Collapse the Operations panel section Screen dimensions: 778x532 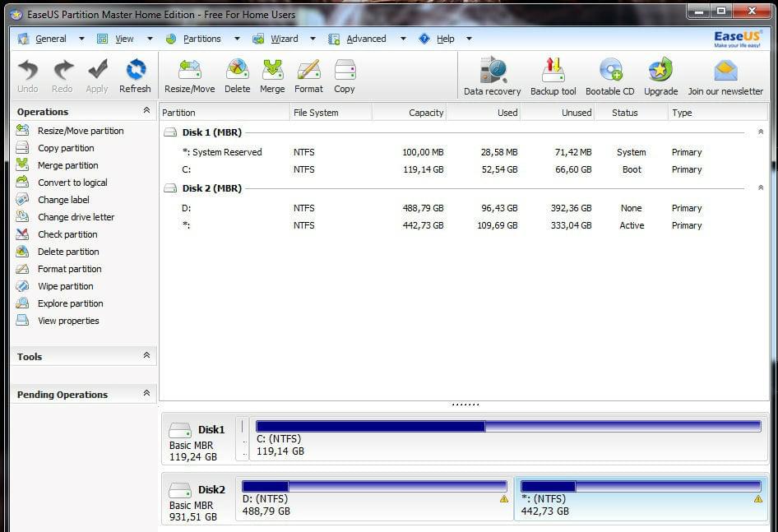pos(146,110)
